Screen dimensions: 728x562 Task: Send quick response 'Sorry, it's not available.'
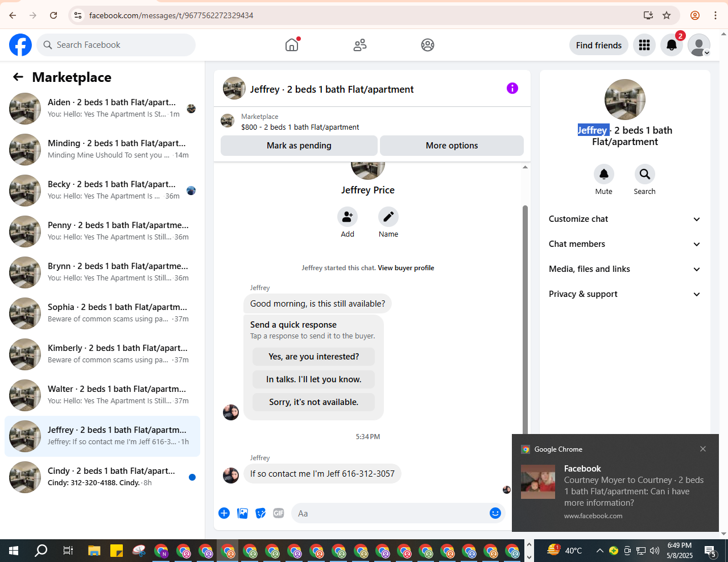tap(314, 402)
